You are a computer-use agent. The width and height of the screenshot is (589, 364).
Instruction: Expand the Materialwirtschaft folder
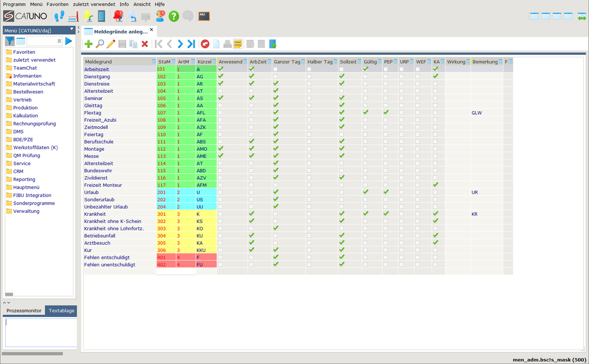[x=34, y=84]
